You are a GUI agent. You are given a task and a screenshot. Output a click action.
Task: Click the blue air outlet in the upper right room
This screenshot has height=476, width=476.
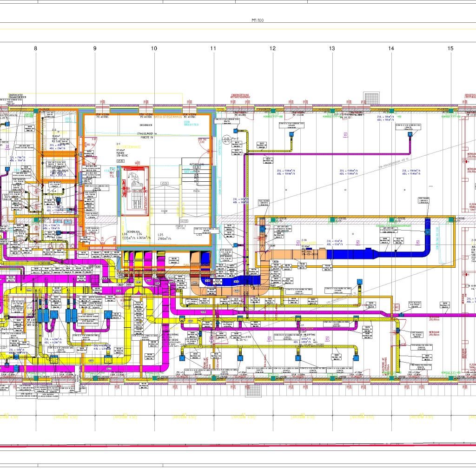coord(410,134)
